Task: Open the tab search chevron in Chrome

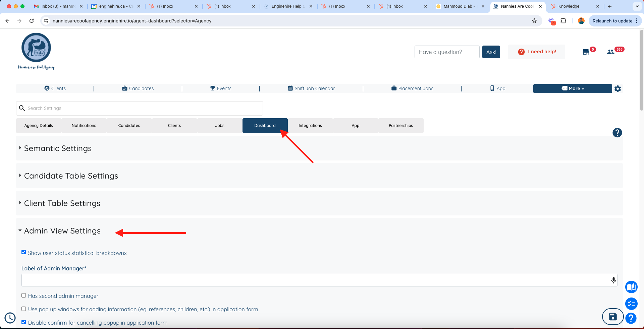Action: coord(637,6)
